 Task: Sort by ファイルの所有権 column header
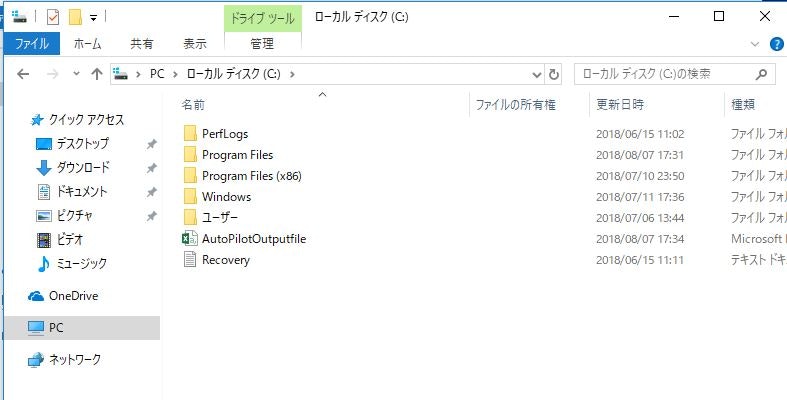tap(515, 105)
